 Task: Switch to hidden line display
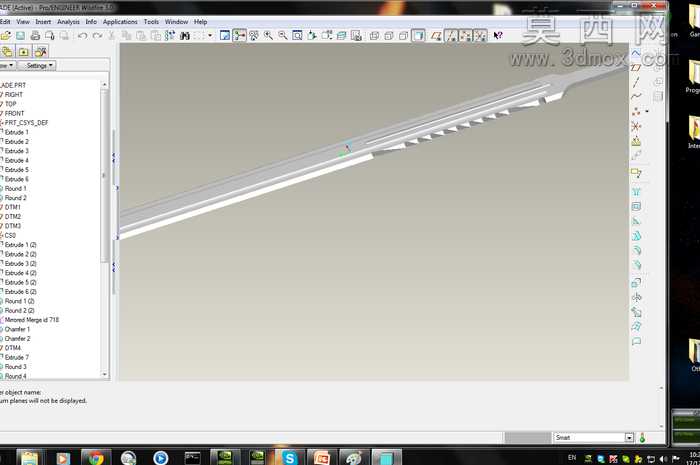[389, 36]
